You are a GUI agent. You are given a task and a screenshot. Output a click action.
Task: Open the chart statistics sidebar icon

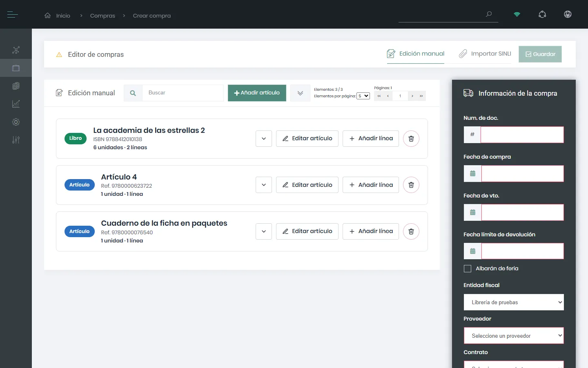point(16,104)
